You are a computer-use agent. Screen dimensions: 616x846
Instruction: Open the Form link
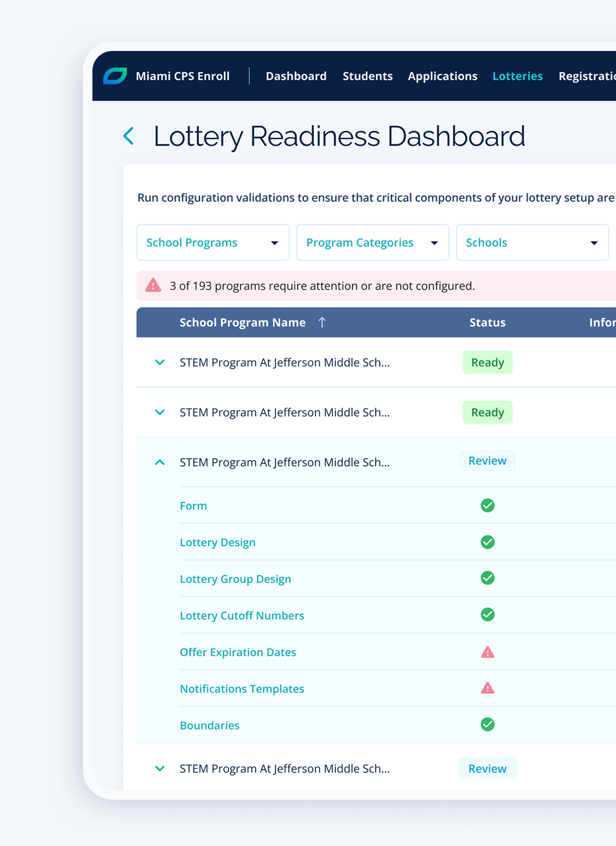pos(193,505)
